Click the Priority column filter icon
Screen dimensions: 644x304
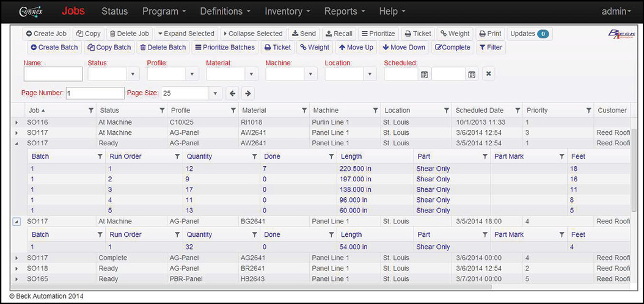(x=588, y=110)
